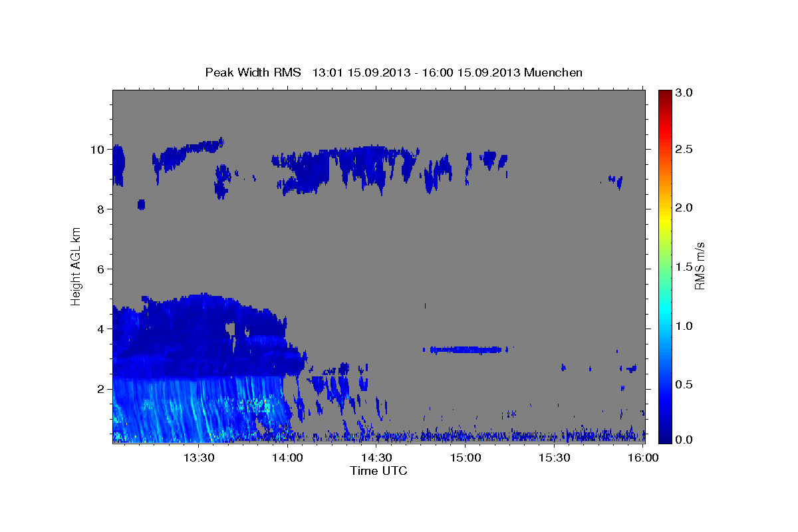The height and width of the screenshot is (532, 798).
Task: Click the height tick label 8
Action: coord(100,209)
